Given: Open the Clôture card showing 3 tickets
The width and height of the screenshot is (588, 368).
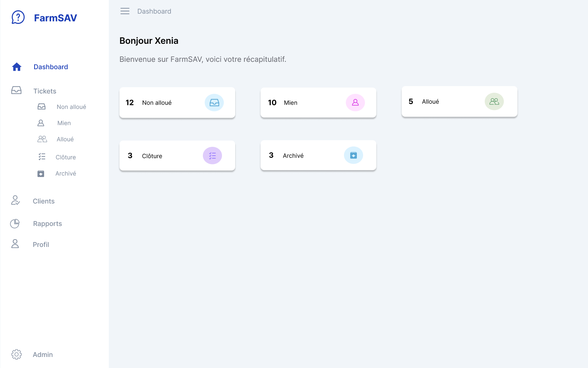Looking at the screenshot, I should click(x=177, y=156).
